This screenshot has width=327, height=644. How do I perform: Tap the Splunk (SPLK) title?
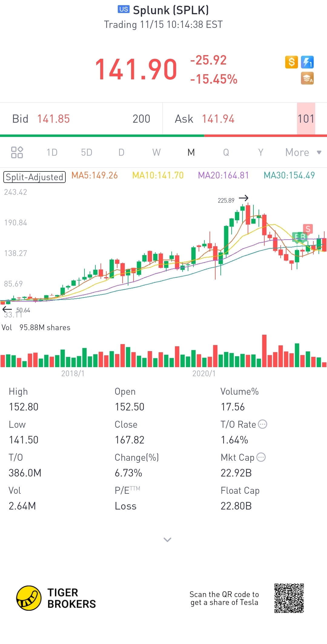coord(171,10)
